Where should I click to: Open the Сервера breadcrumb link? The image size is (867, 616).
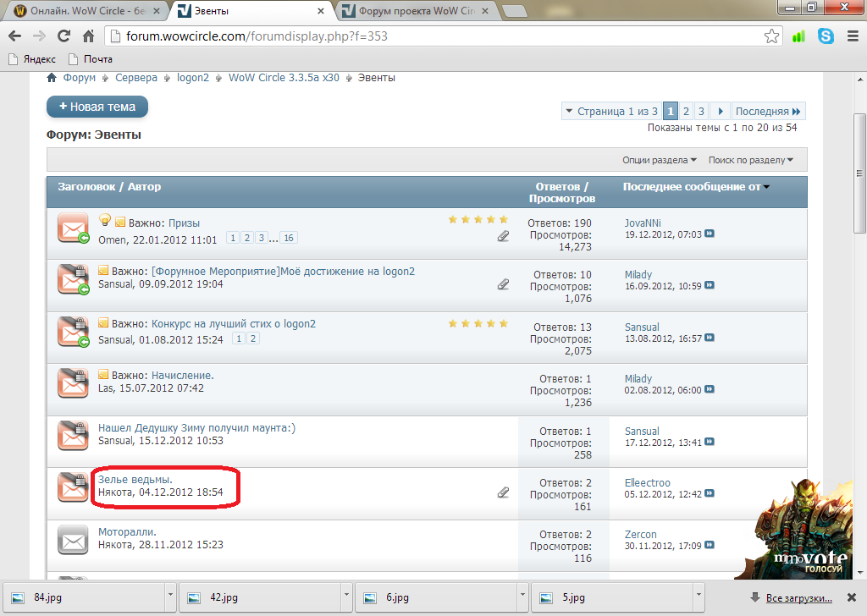click(136, 78)
